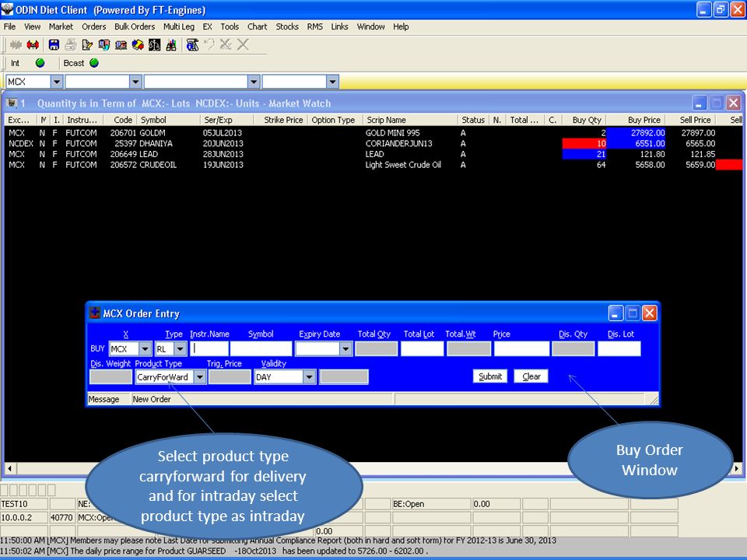Open the Market menu
Image resolution: width=747 pixels, height=560 pixels.
click(x=61, y=26)
